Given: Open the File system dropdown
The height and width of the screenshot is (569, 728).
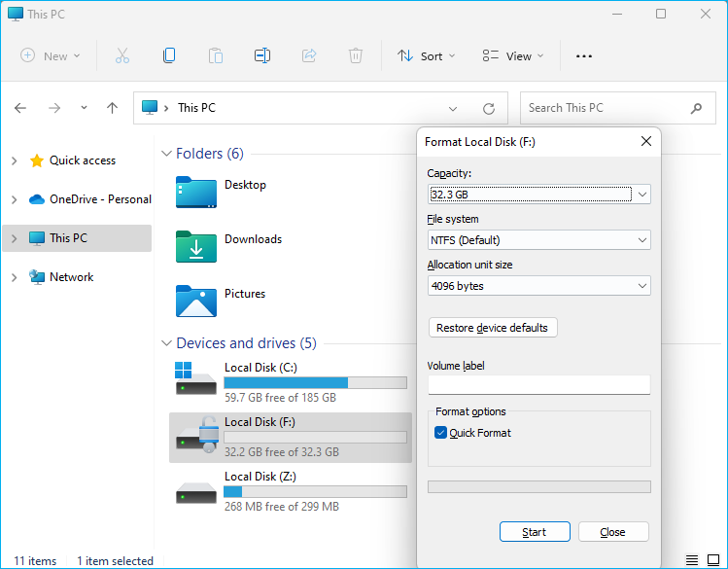Looking at the screenshot, I should point(538,239).
